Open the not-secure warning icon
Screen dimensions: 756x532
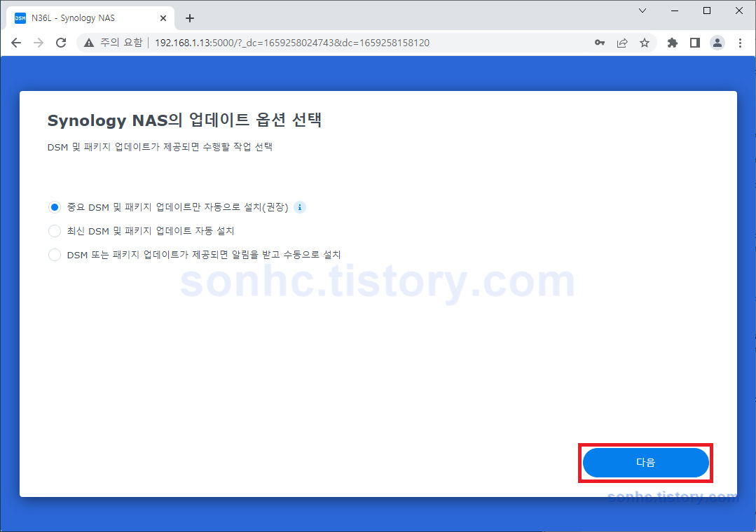click(x=89, y=43)
